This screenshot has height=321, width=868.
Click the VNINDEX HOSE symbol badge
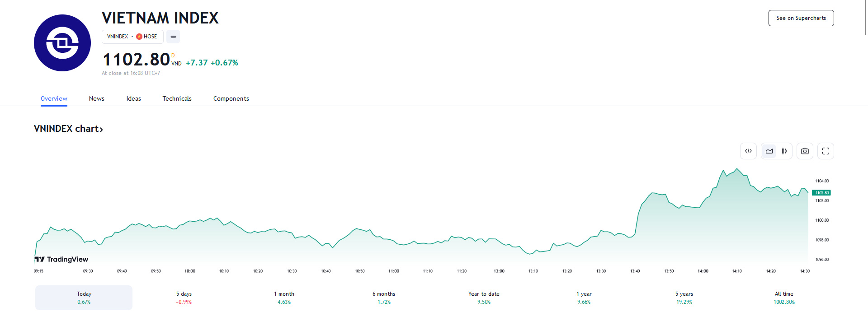(132, 37)
